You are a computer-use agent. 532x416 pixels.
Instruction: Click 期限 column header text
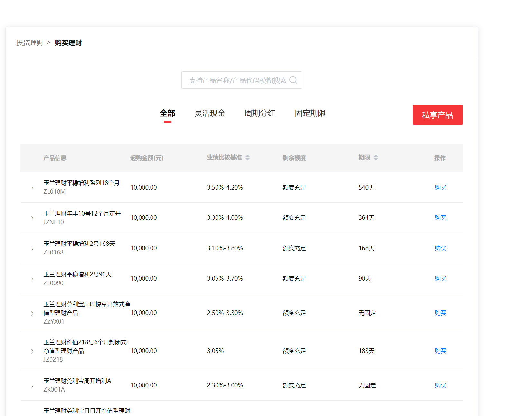coord(364,157)
